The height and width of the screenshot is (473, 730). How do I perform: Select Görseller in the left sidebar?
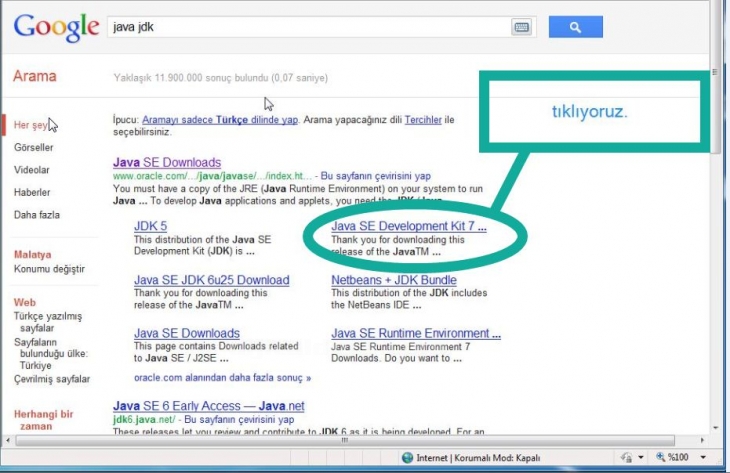(33, 147)
